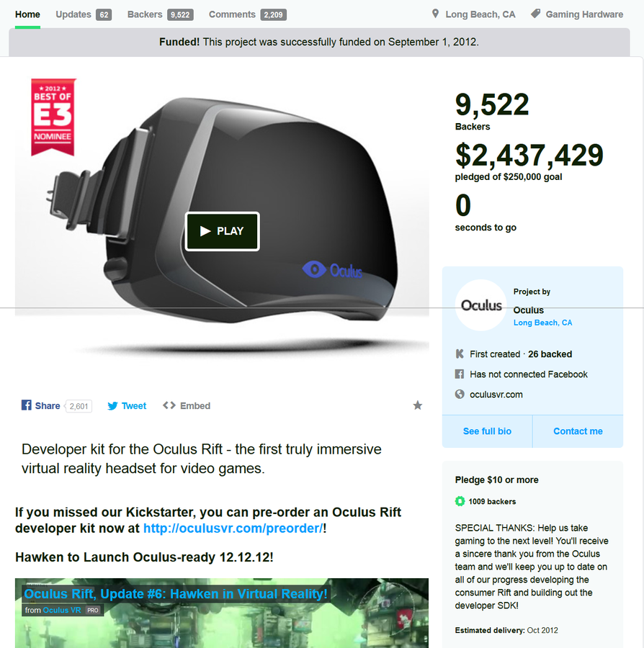Open the Comments tab
644x648 pixels.
point(248,14)
